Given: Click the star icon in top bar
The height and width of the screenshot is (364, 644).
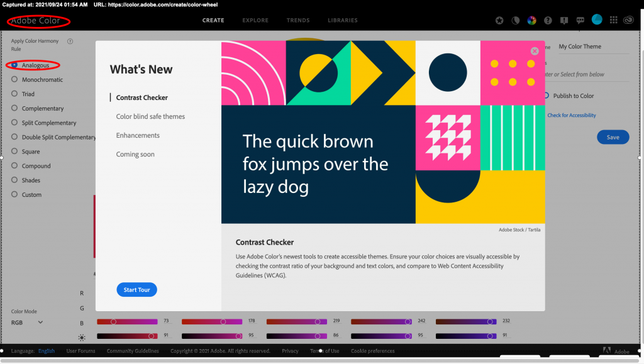Looking at the screenshot, I should 499,20.
